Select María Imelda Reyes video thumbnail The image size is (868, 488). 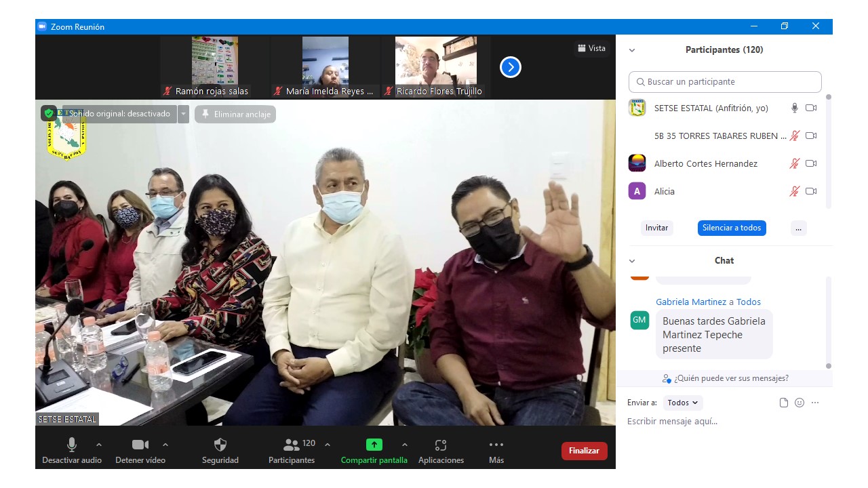(x=325, y=66)
